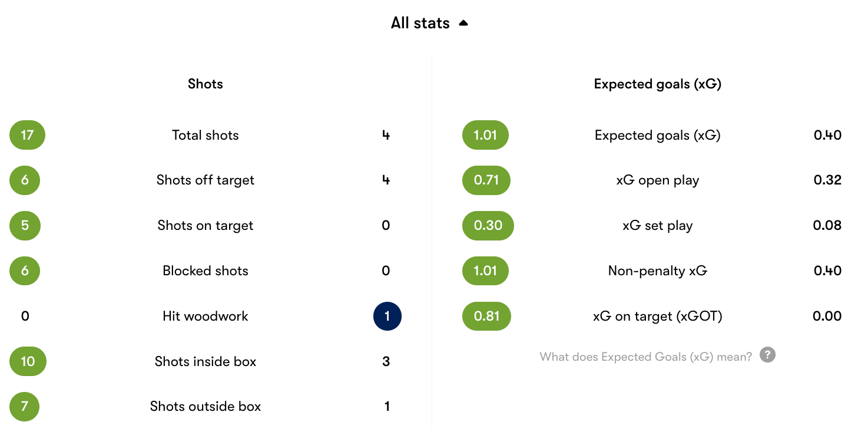The image size is (868, 435).
Task: Click the xG on target (xGOT) label
Action: click(x=658, y=316)
